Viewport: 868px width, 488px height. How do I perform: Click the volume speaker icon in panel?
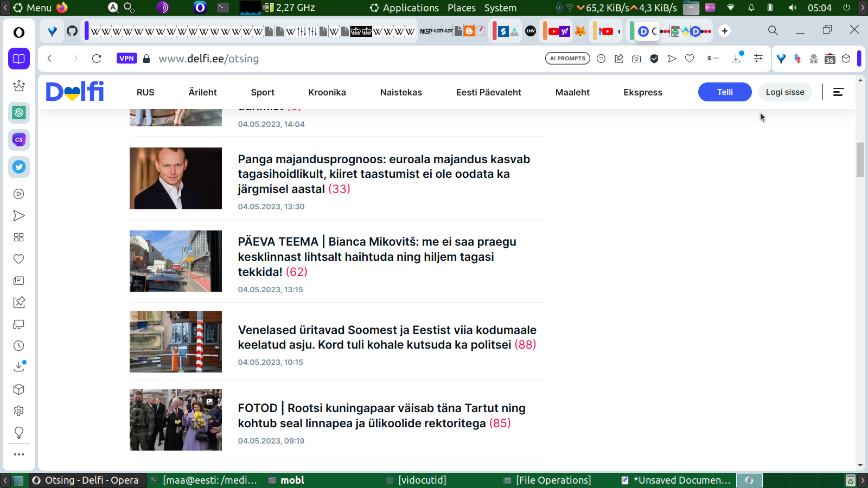pyautogui.click(x=793, y=8)
